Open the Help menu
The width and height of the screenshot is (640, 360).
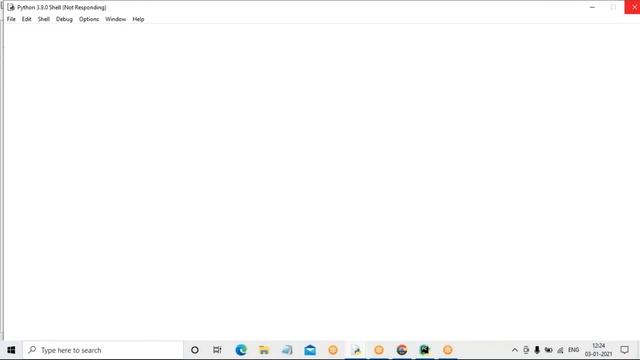pos(138,19)
